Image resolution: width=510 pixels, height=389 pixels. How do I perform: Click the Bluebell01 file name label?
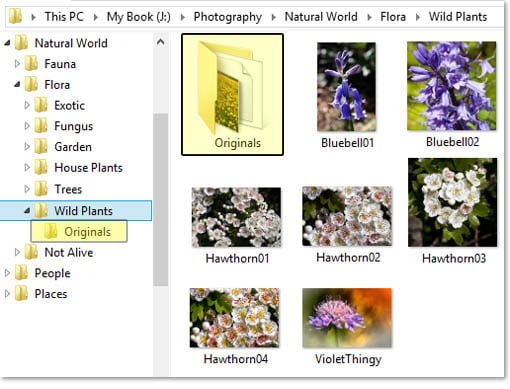(x=347, y=143)
